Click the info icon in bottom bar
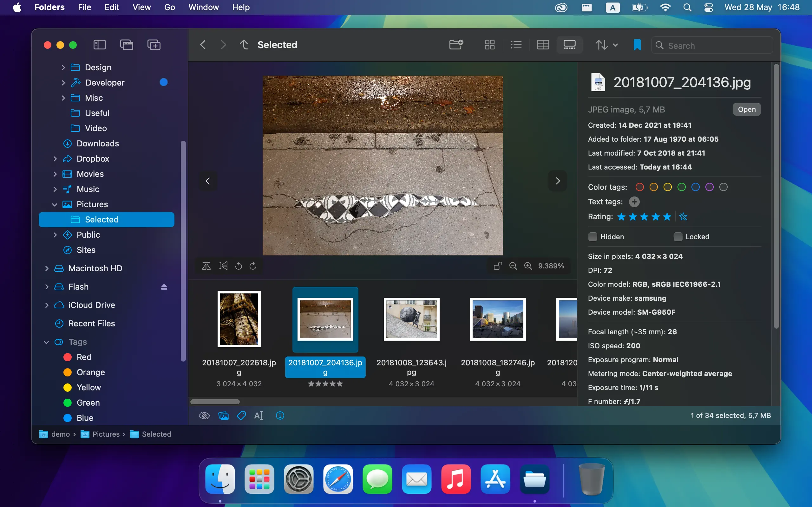This screenshot has height=507, width=812. 280,415
